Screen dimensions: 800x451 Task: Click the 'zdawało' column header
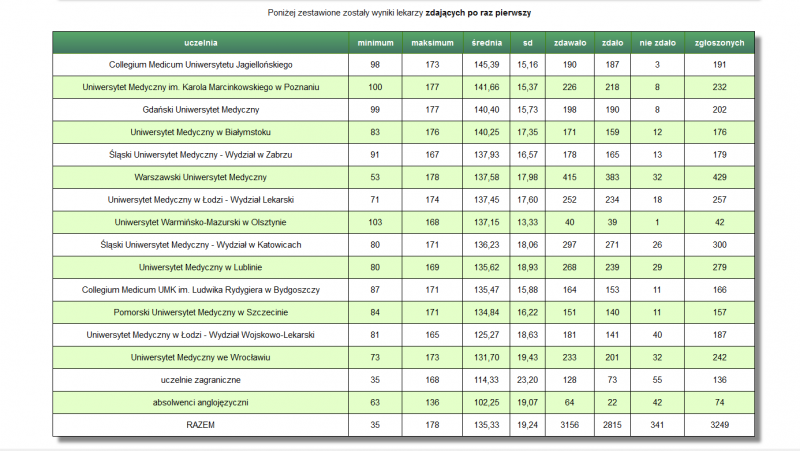click(x=570, y=43)
